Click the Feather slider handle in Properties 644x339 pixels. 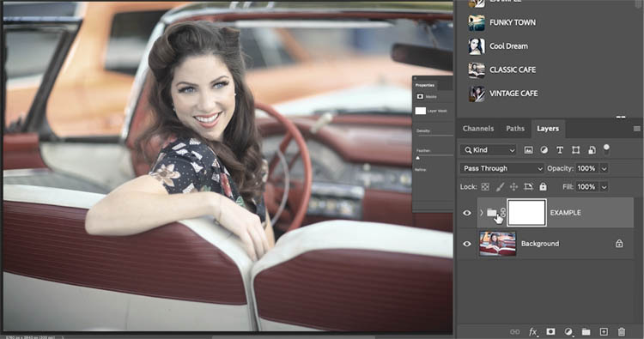coord(417,158)
